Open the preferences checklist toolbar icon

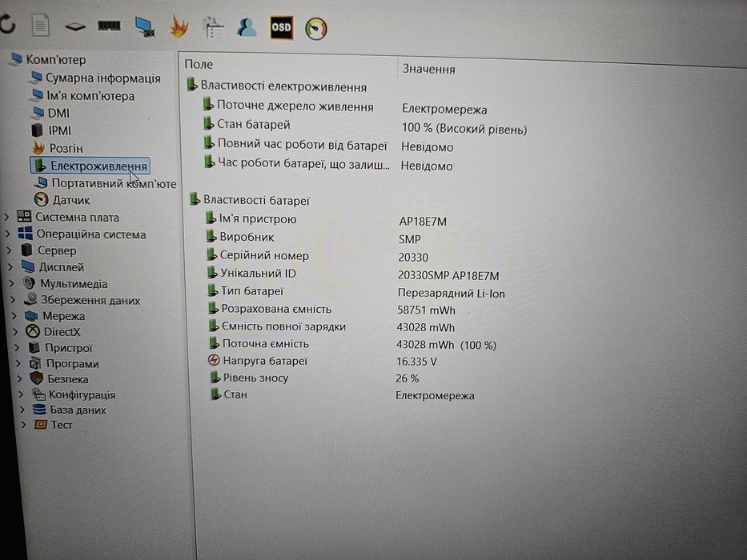pyautogui.click(x=213, y=28)
